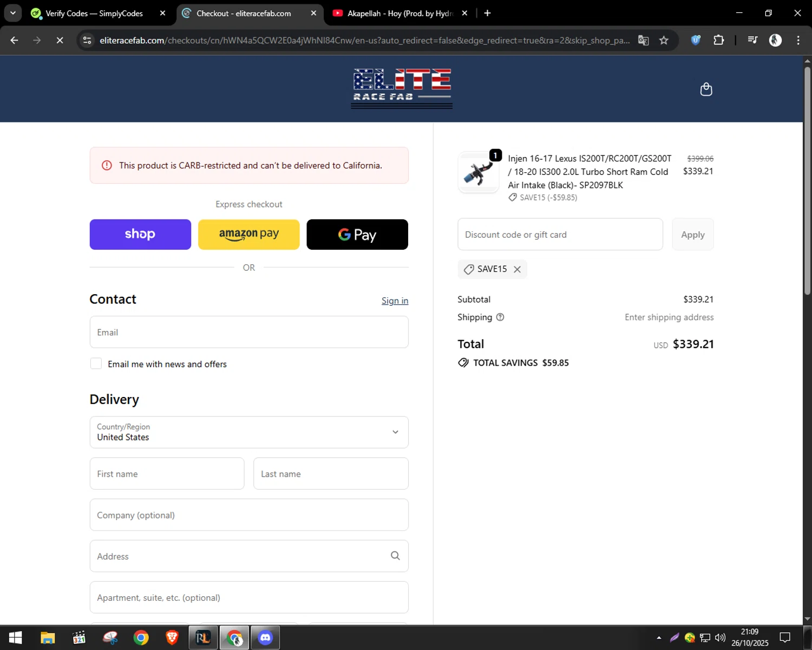Focus the Discount code or gift card field
The height and width of the screenshot is (650, 812).
[x=560, y=235]
